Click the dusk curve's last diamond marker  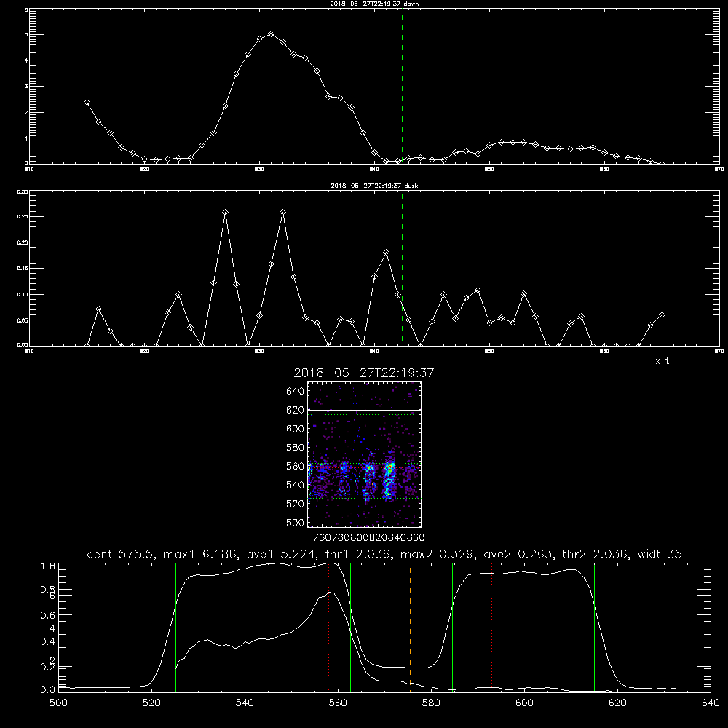point(662,314)
